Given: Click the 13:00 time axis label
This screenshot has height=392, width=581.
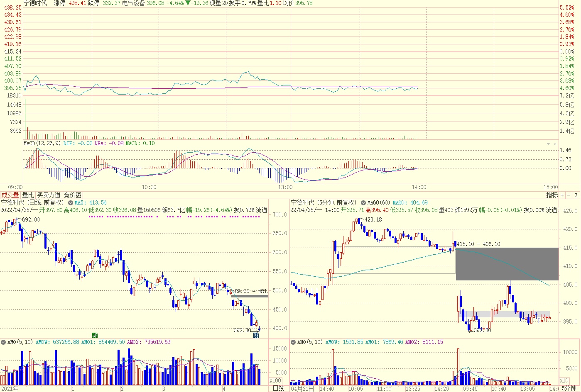Looking at the screenshot, I should click(285, 187).
